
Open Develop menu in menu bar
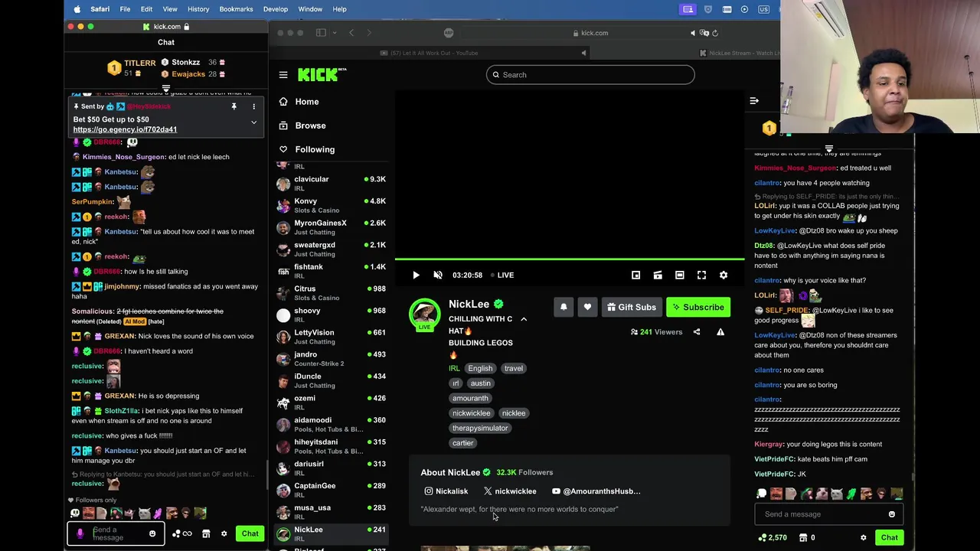[276, 9]
